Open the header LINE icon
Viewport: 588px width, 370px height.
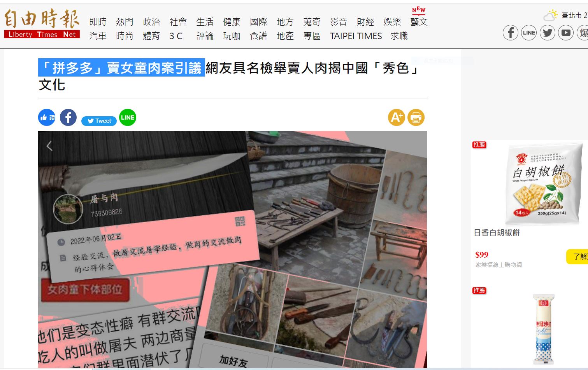tap(528, 33)
